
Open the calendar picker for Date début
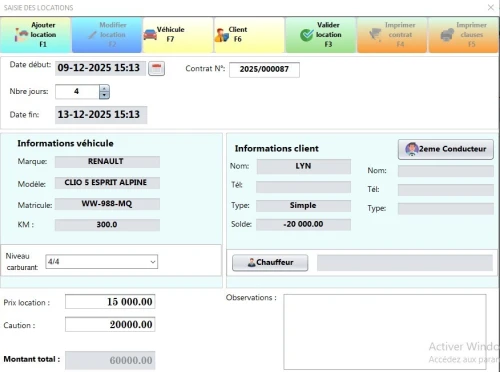point(156,68)
